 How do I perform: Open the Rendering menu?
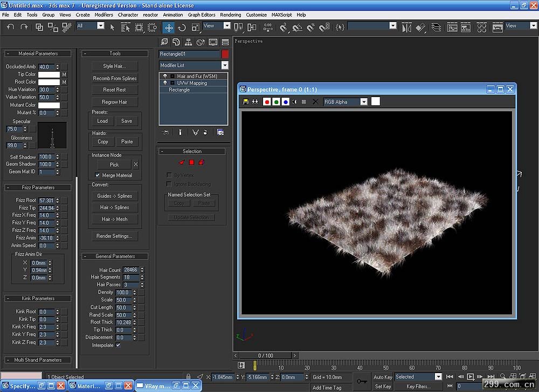click(230, 15)
